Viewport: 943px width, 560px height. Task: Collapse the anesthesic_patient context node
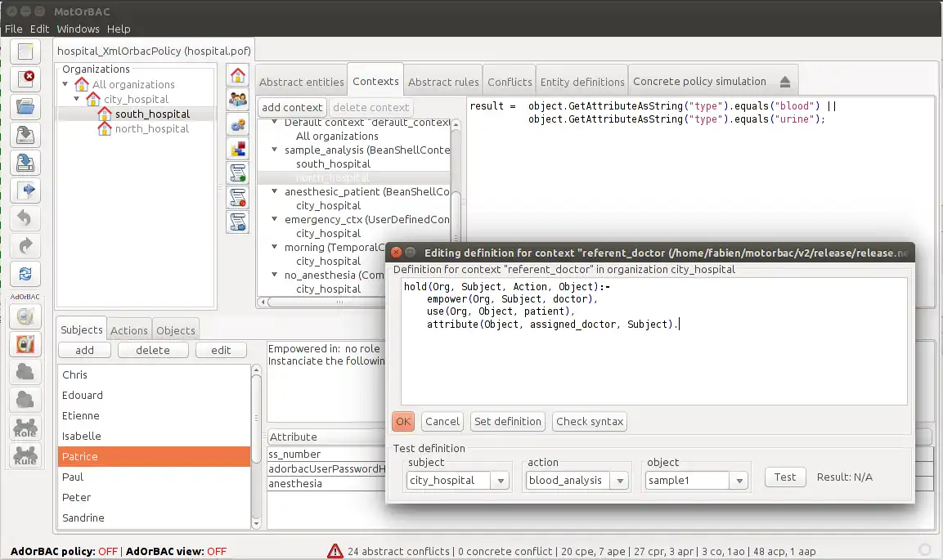click(x=274, y=191)
